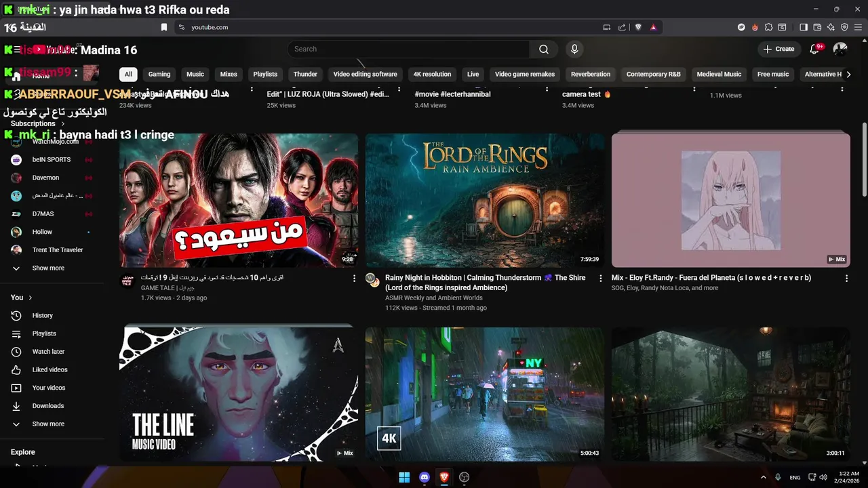This screenshot has height=488, width=868.
Task: Click the Brave Shields lion icon
Action: 638,27
